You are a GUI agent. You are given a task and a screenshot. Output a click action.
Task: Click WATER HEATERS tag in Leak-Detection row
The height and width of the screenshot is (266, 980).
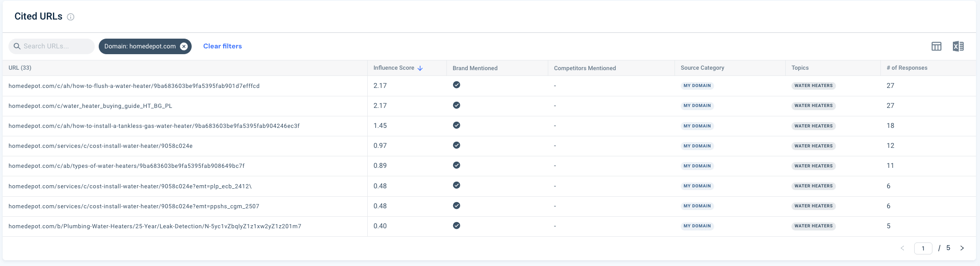point(813,226)
